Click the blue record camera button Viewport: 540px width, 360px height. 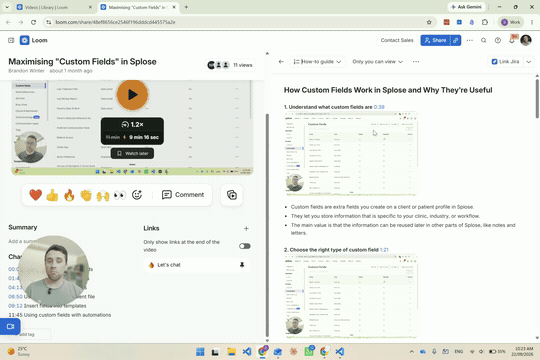pyautogui.click(x=10, y=326)
